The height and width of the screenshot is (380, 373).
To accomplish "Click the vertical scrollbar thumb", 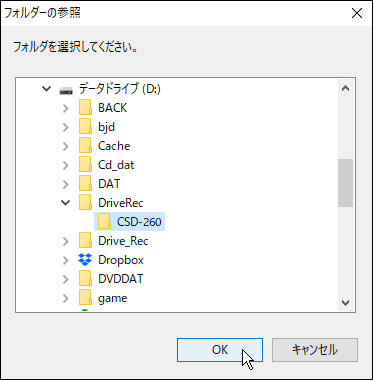I will coord(346,183).
